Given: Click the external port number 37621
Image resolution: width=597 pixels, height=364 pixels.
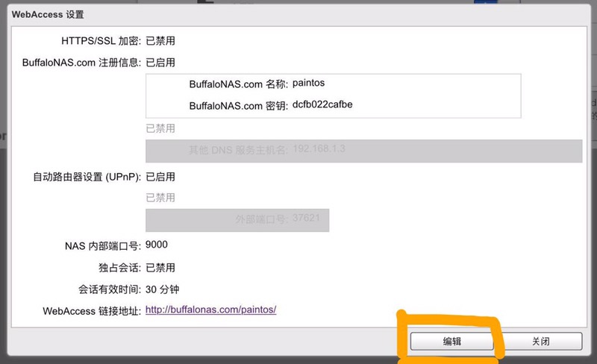Looking at the screenshot, I should (x=306, y=218).
